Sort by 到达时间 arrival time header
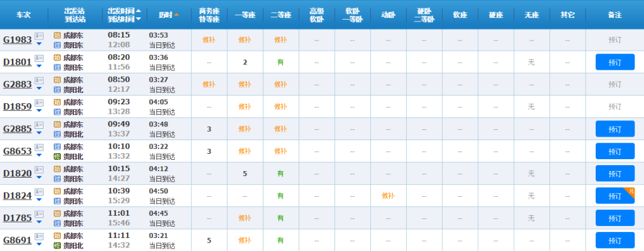 (125, 18)
